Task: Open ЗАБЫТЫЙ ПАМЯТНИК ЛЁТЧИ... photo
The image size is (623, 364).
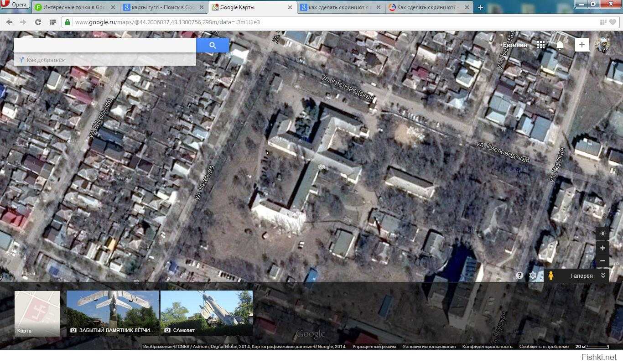Action: (113, 314)
